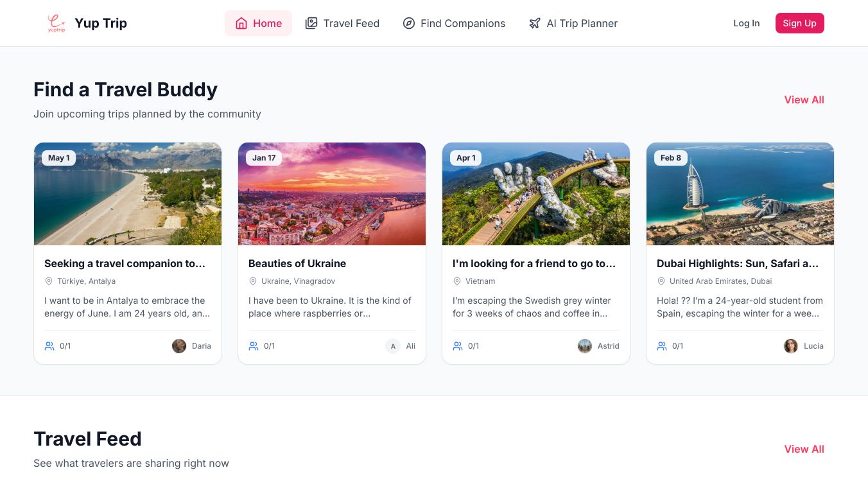
Task: Click Daria's profile avatar
Action: [x=179, y=346]
